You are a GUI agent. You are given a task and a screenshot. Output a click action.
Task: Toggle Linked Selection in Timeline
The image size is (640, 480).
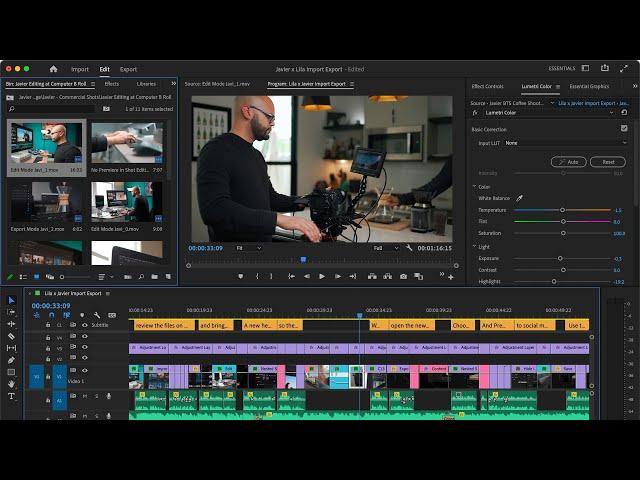click(67, 315)
